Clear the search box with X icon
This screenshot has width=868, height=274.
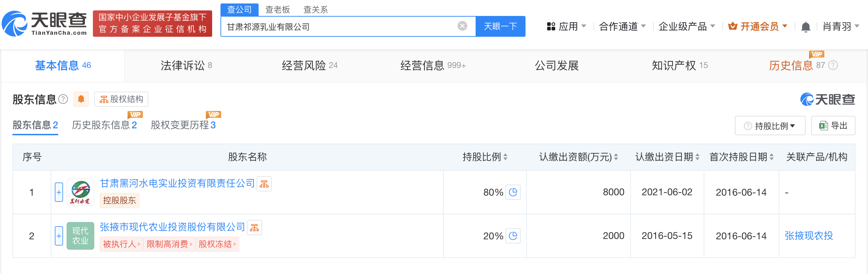(462, 26)
